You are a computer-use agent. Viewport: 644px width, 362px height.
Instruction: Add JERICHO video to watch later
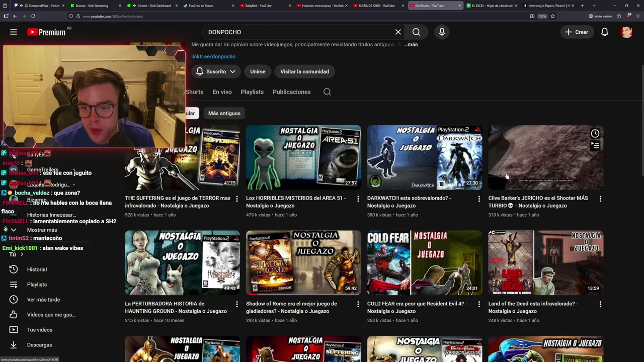pos(595,133)
